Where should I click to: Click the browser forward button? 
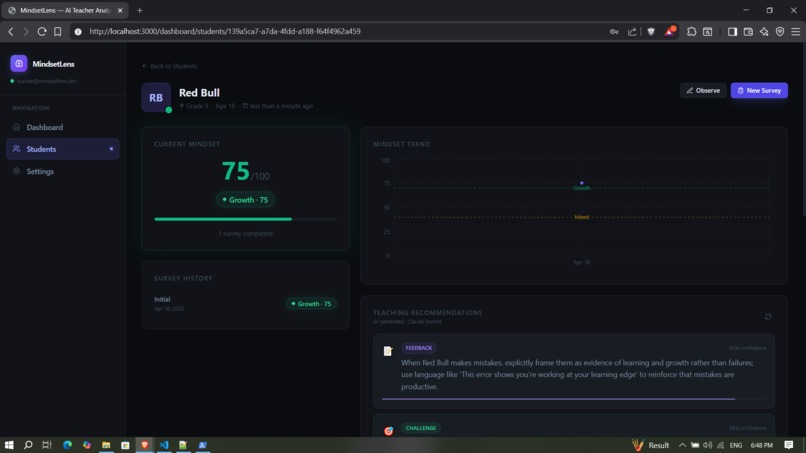(26, 31)
